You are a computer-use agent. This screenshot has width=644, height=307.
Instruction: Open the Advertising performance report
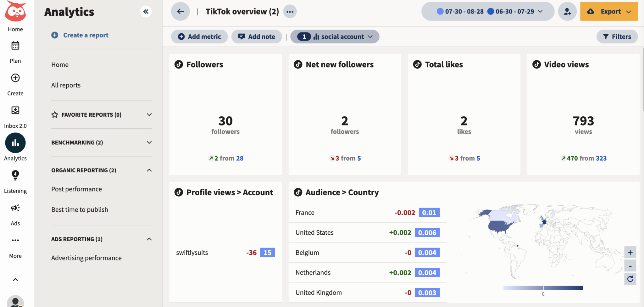[86, 258]
